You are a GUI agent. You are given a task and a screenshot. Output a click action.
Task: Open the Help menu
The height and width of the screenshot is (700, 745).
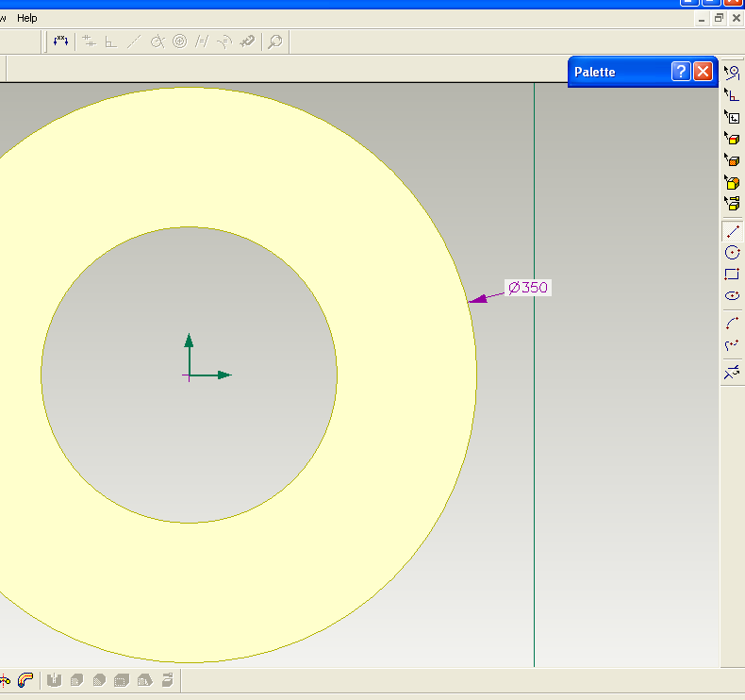pos(27,18)
